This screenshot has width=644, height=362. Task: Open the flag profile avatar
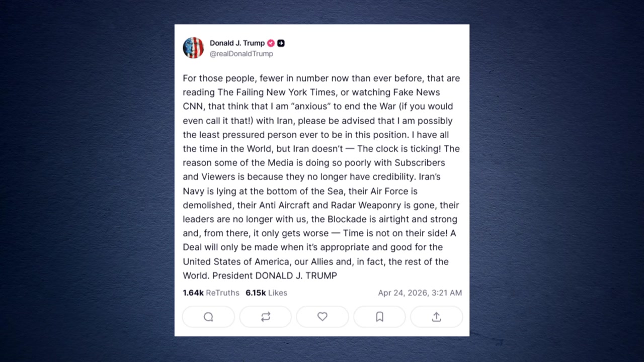click(x=193, y=48)
